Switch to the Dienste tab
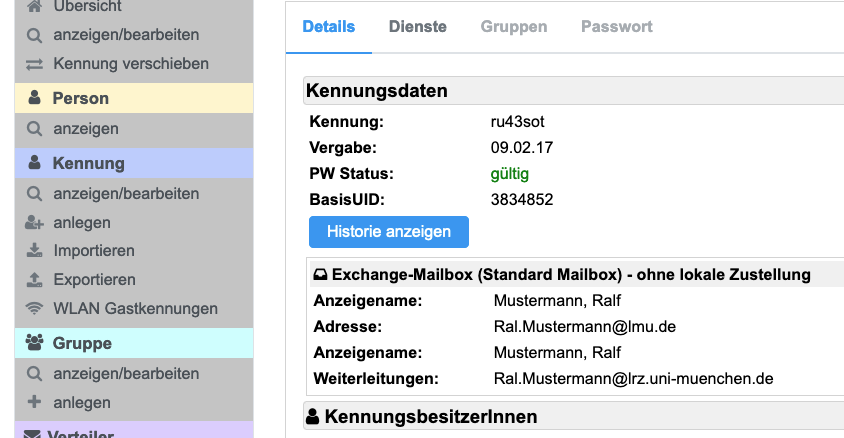 [x=417, y=27]
